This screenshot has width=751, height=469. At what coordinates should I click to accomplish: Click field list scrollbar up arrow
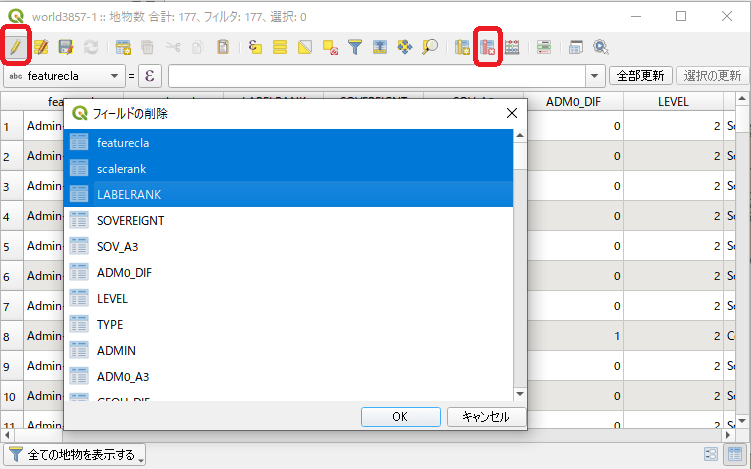(520, 136)
